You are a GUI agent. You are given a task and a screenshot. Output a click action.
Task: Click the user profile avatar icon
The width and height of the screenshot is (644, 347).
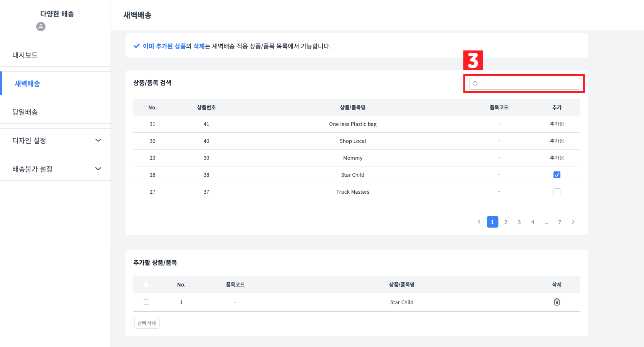[x=41, y=27]
